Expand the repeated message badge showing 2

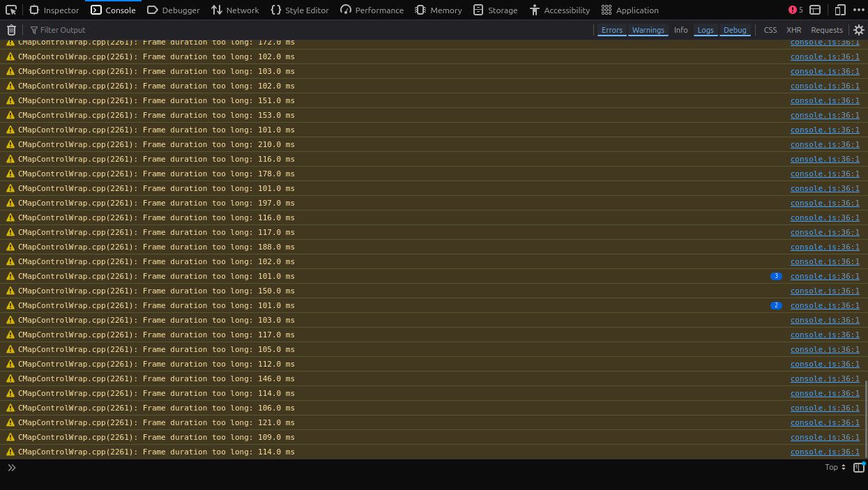pos(776,306)
